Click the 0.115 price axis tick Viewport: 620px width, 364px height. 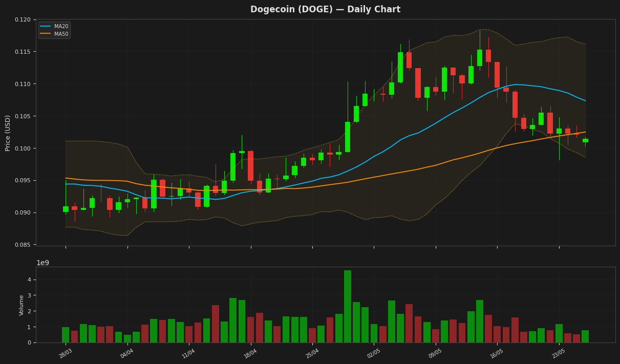[x=23, y=52]
